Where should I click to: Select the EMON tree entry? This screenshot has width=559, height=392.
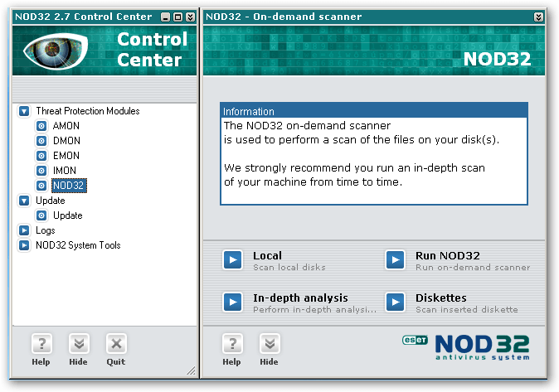[66, 156]
